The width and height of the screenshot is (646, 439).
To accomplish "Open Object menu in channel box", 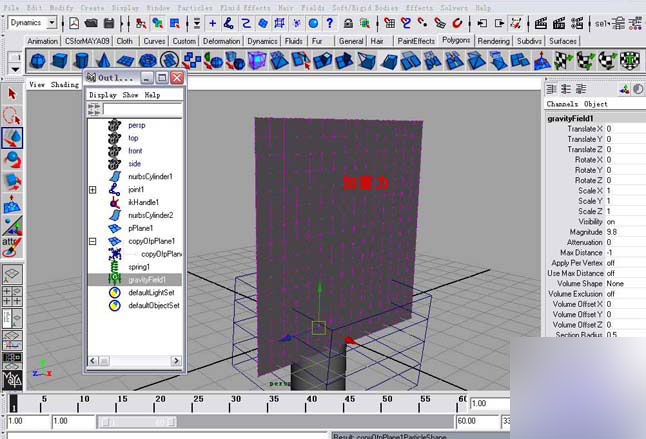I will point(596,104).
